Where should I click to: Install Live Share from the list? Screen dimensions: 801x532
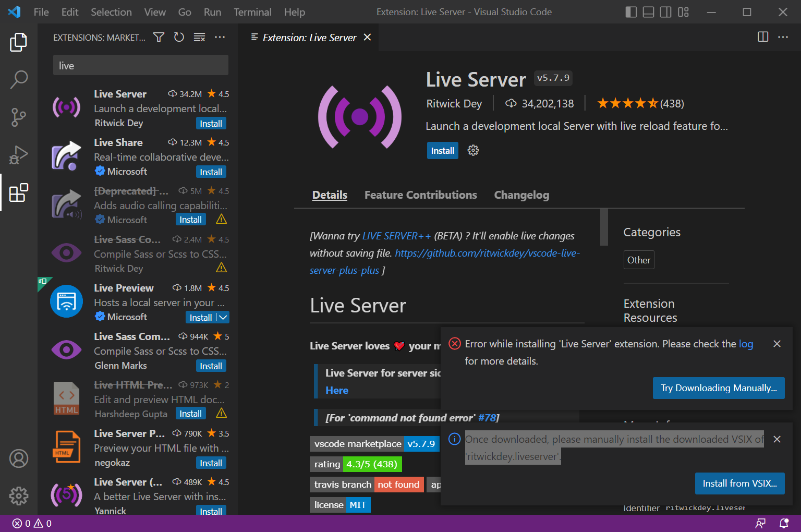coord(211,172)
